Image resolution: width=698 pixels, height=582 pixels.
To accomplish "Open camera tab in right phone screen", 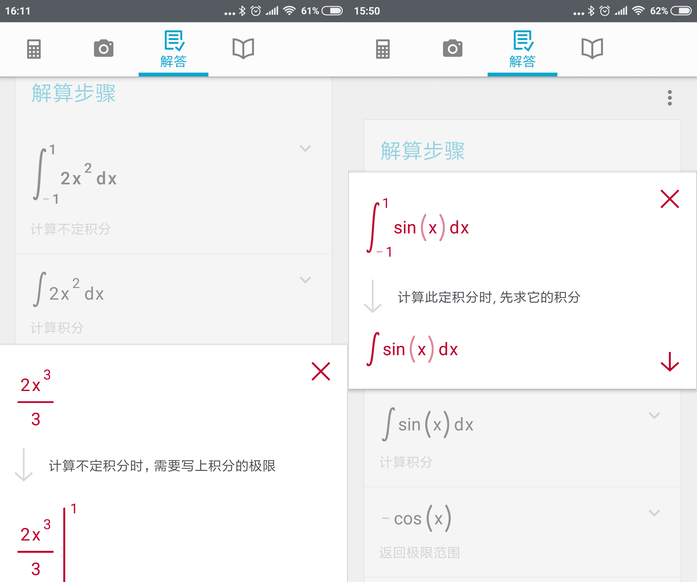I will click(453, 48).
